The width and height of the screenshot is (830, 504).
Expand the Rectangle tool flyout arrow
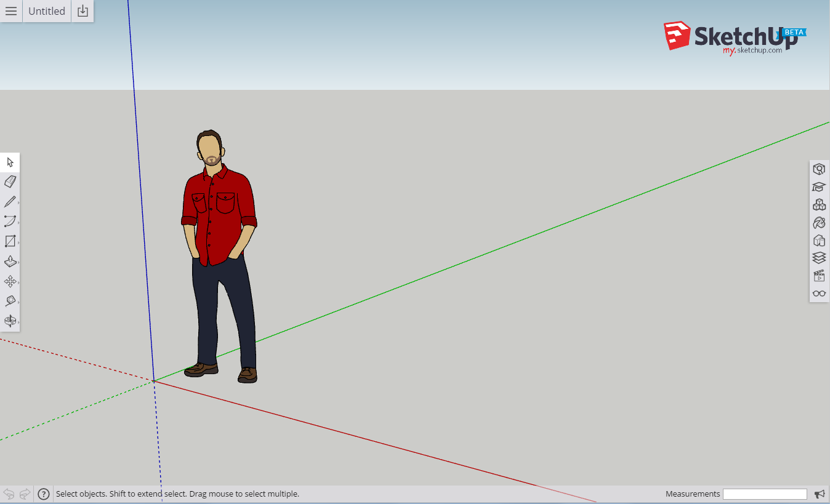18,244
